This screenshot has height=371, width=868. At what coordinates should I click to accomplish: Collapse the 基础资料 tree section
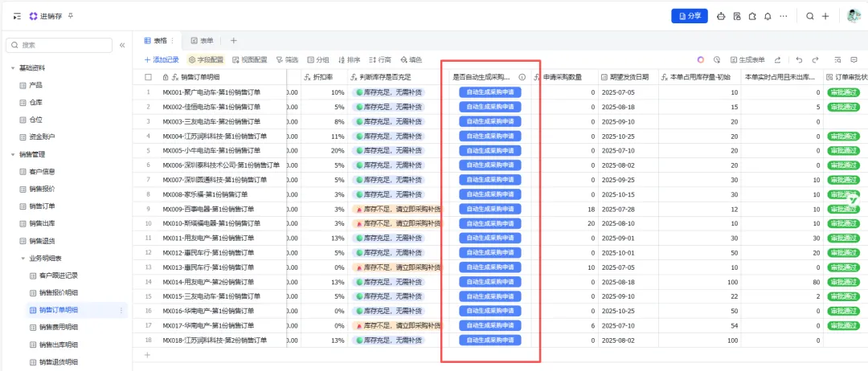13,68
